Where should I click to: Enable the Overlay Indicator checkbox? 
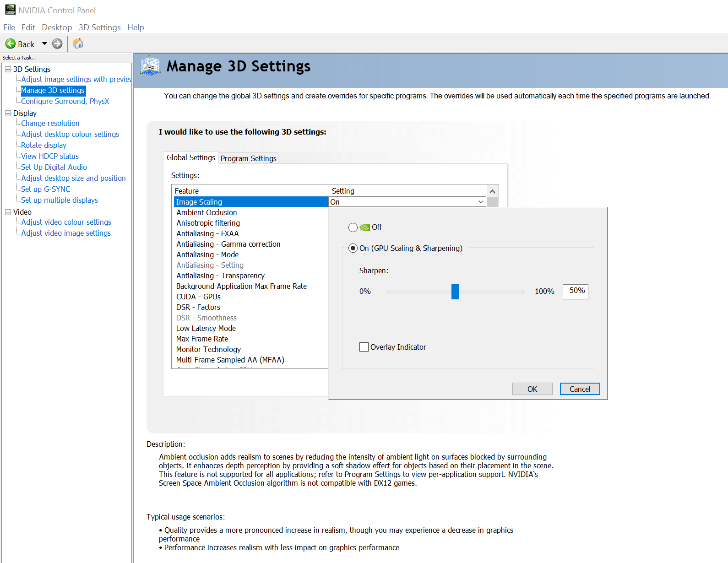click(x=364, y=347)
